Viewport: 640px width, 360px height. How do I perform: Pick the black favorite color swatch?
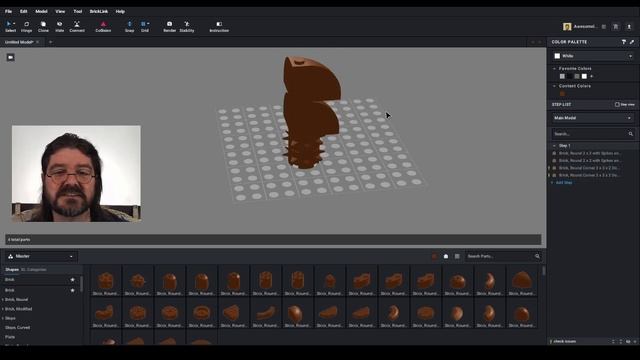coord(570,76)
